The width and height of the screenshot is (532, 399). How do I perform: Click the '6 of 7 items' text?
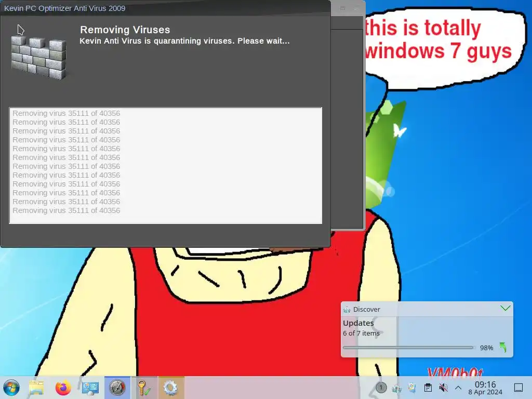point(362,333)
